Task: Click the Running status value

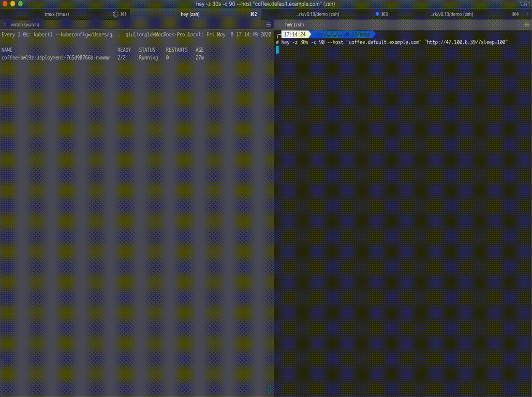Action: tap(149, 57)
